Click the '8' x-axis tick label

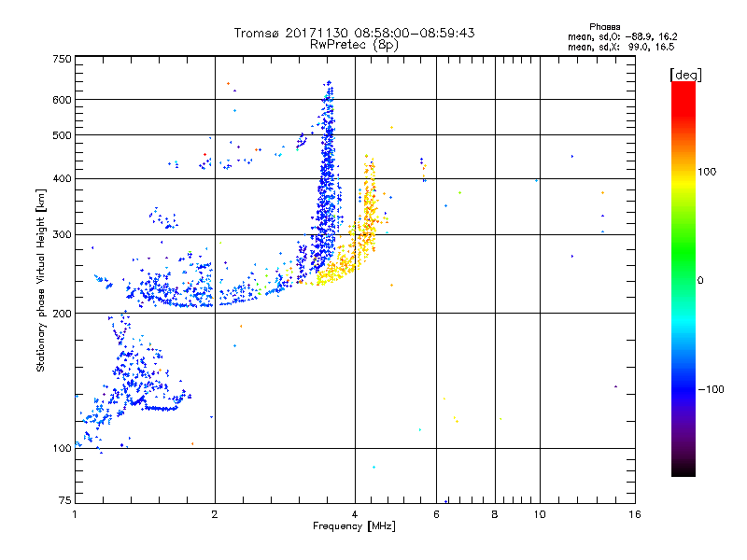point(495,514)
